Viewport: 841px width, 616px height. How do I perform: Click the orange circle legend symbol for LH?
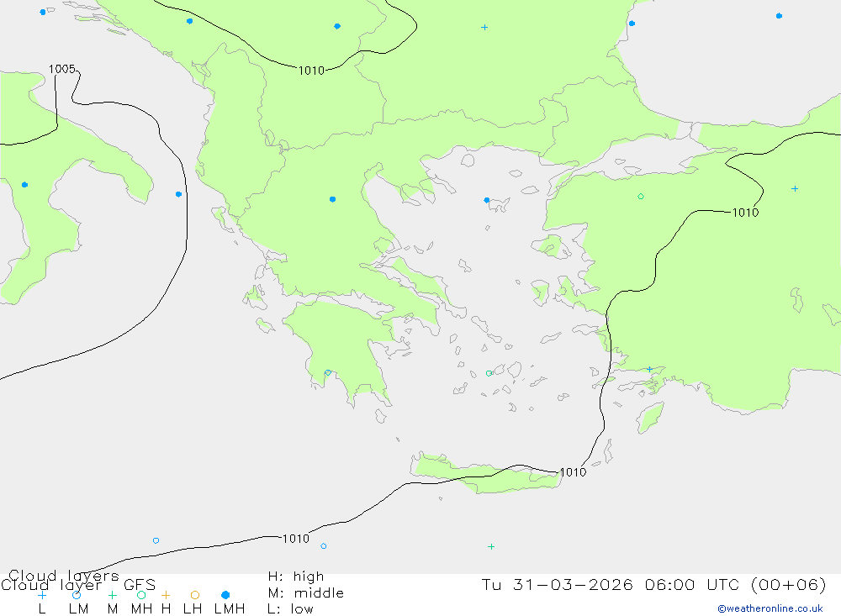[x=195, y=595]
